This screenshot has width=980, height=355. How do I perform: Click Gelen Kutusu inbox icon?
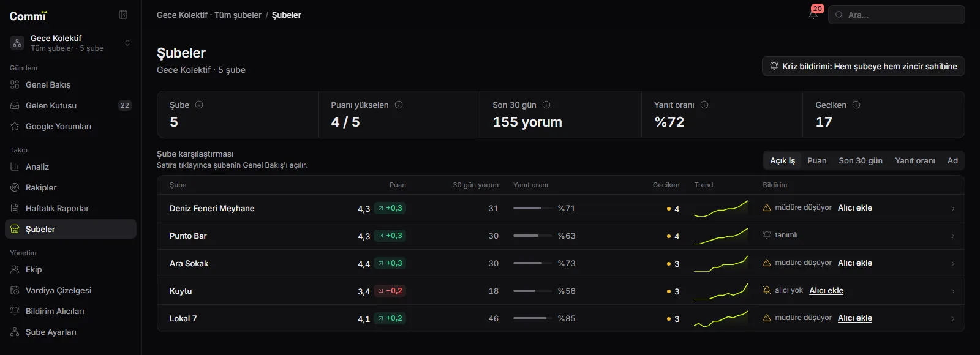15,105
